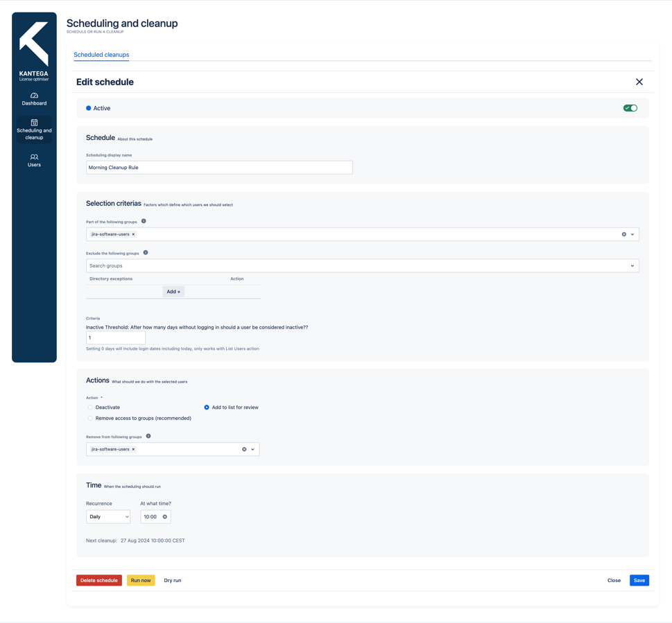This screenshot has width=672, height=623.
Task: Close the Edit schedule panel
Action: pos(639,81)
